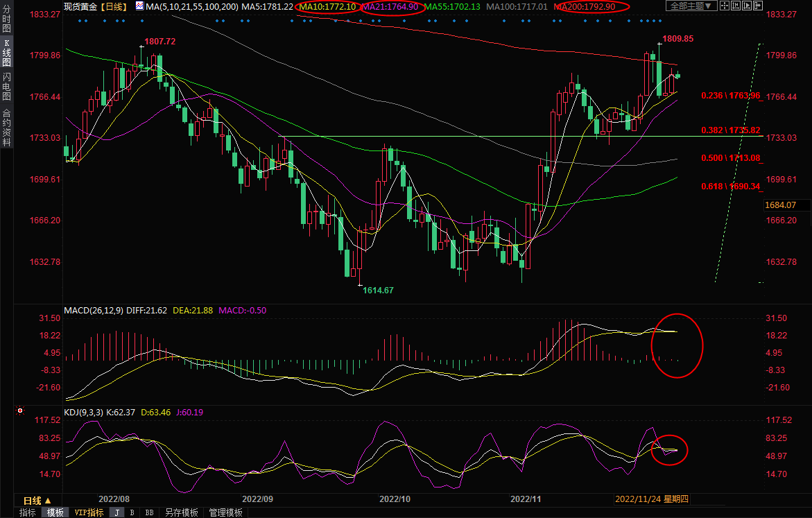This screenshot has height=518, width=812.
Task: Expand the 日线 period selector
Action: (37, 500)
